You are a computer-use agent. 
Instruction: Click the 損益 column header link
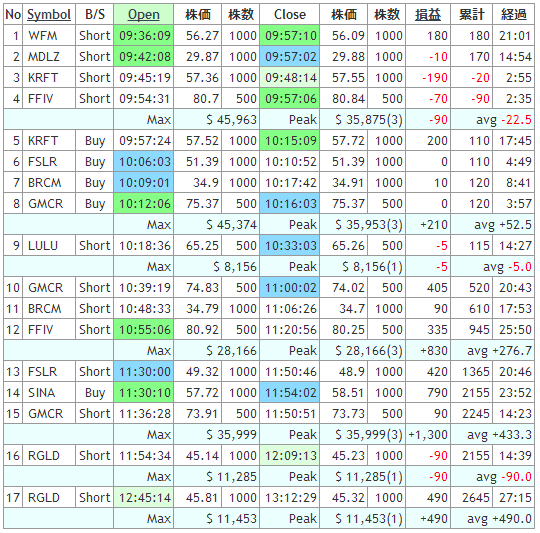pos(428,14)
